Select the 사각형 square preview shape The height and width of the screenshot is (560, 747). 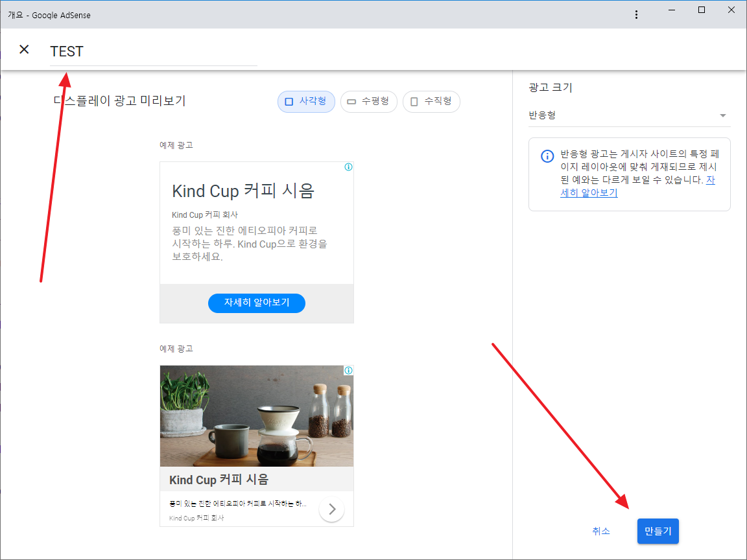[x=306, y=101]
